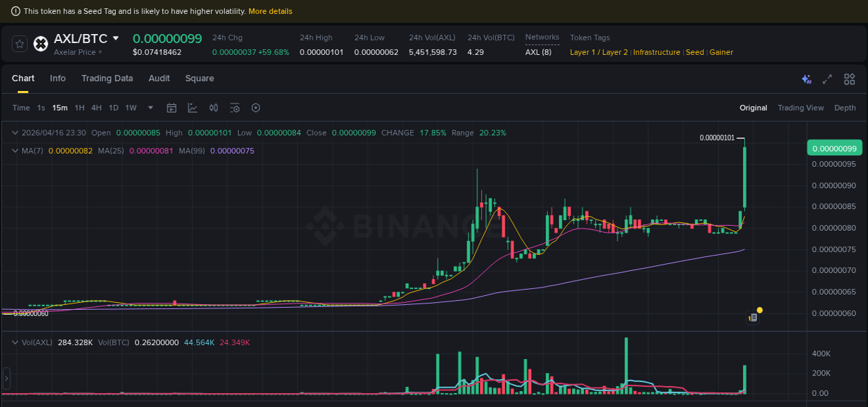Click the Vol(BTC) 0.26200000 value
The width and height of the screenshot is (868, 407).
click(156, 342)
